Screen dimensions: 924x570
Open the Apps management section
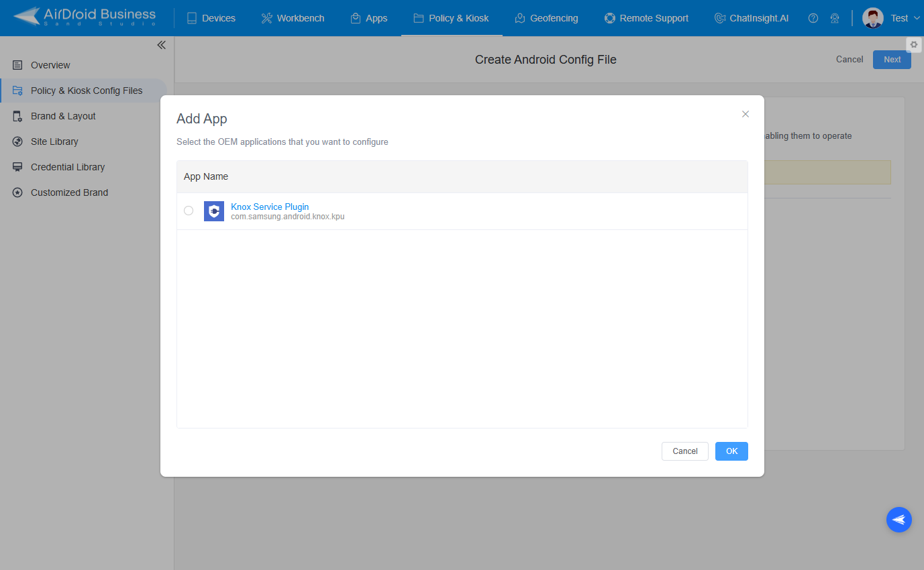click(369, 18)
